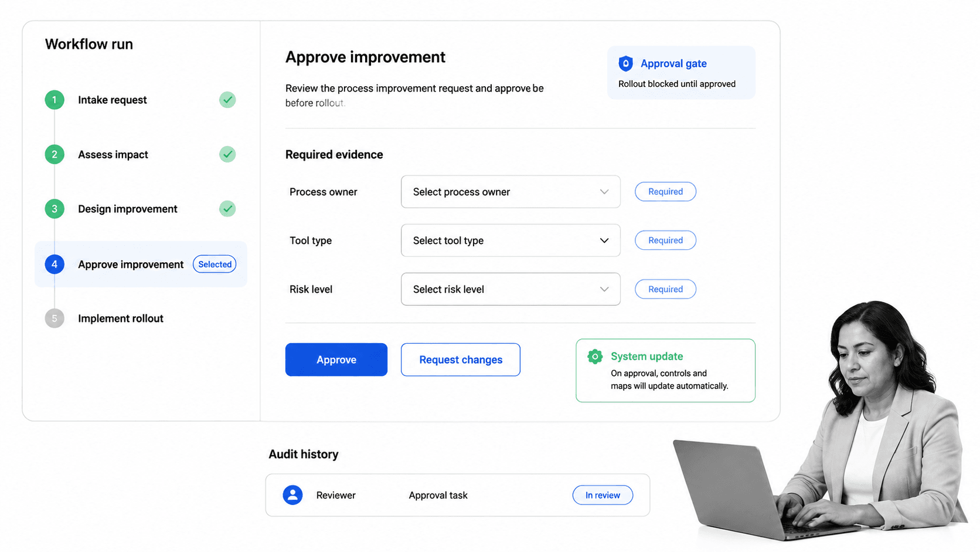Click the Tool type field label
The height and width of the screenshot is (552, 980).
click(x=311, y=241)
